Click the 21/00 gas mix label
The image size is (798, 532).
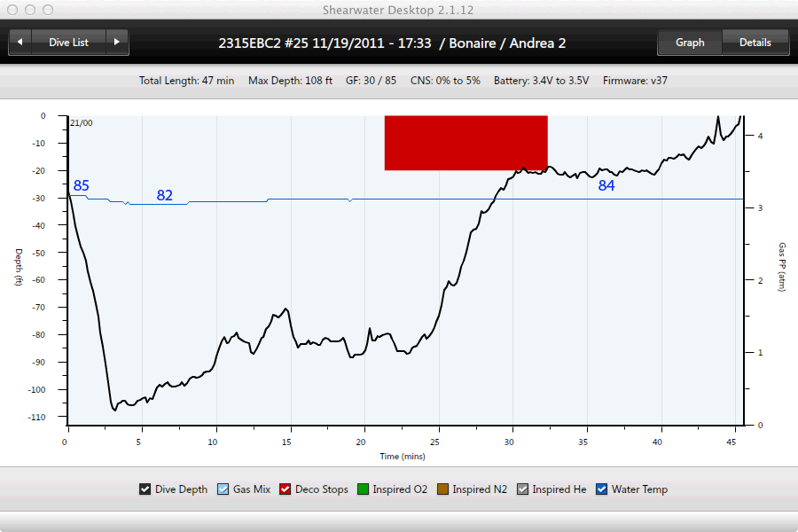81,123
